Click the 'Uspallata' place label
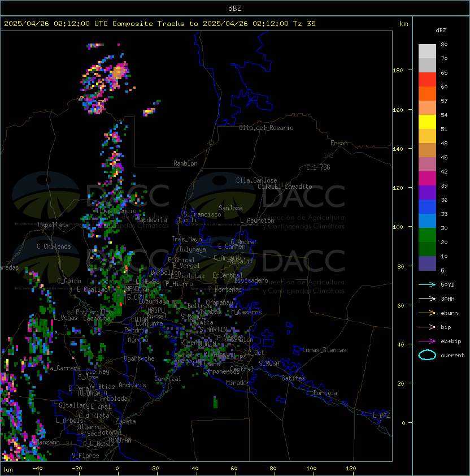 coord(53,225)
